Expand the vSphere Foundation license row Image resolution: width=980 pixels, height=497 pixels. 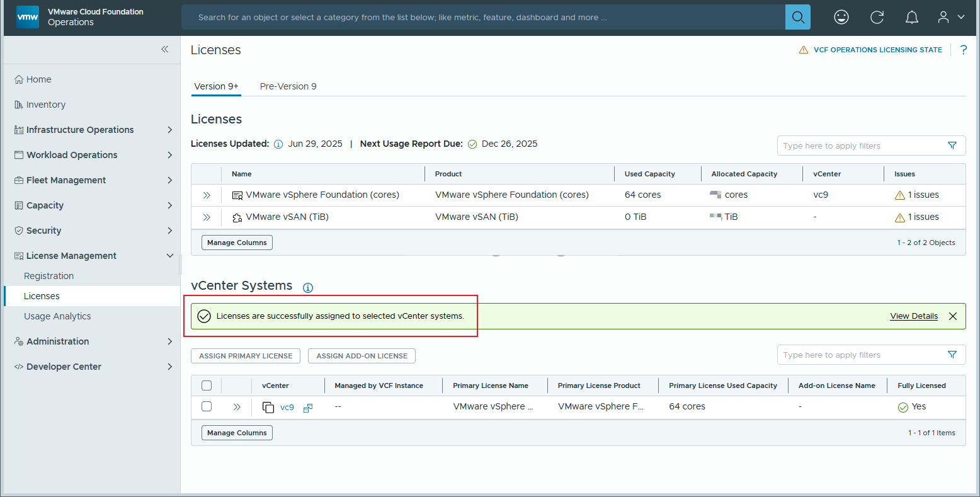pos(207,195)
